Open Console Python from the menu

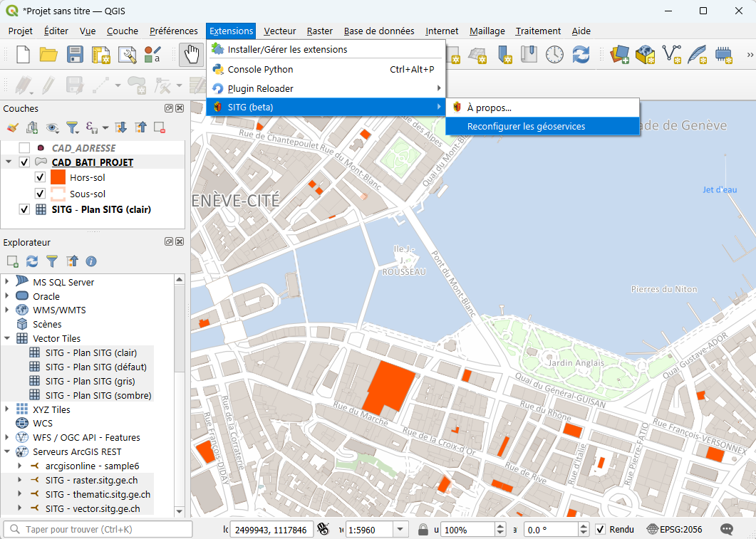[x=326, y=69]
